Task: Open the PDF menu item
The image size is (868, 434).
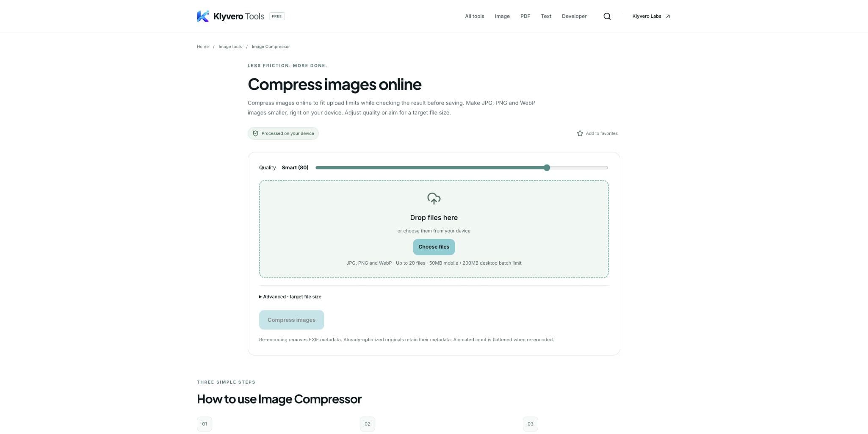Action: (525, 16)
